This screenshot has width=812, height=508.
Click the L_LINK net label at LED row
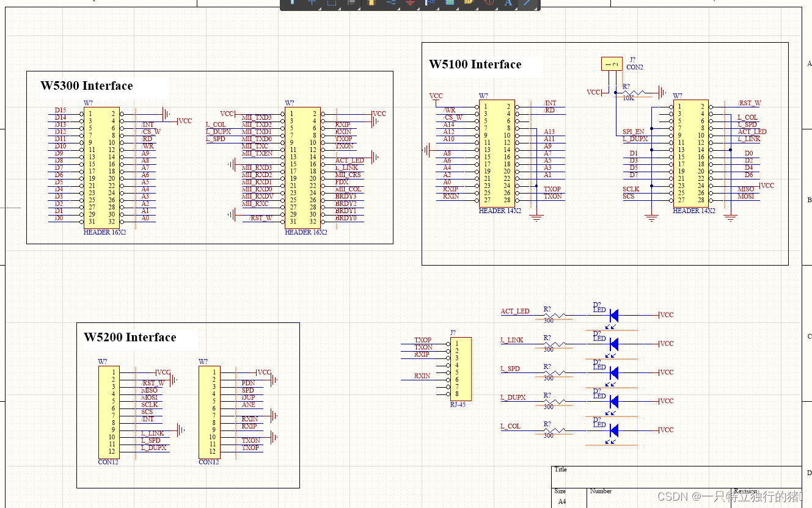[512, 340]
